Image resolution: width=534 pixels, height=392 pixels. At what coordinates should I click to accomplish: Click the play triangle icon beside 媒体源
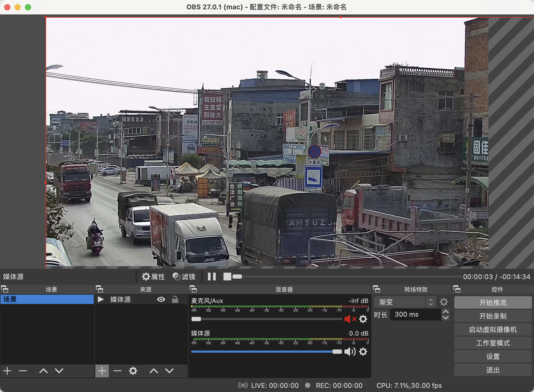(101, 300)
